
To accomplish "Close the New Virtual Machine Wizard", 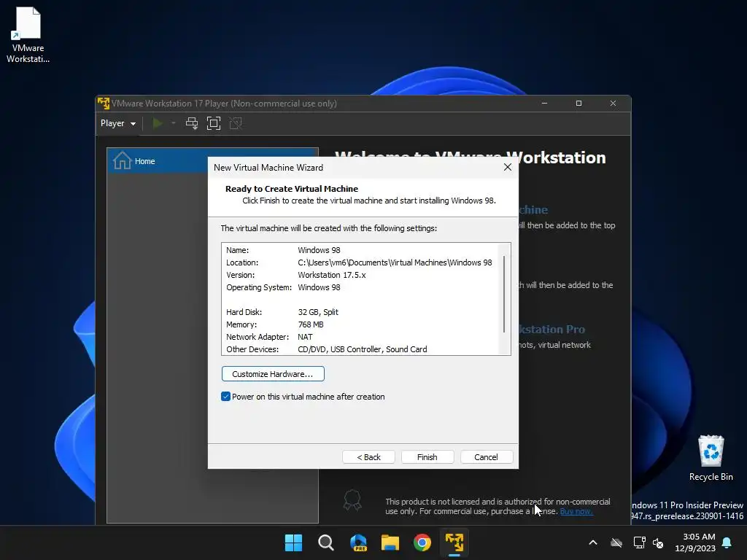I will point(508,167).
